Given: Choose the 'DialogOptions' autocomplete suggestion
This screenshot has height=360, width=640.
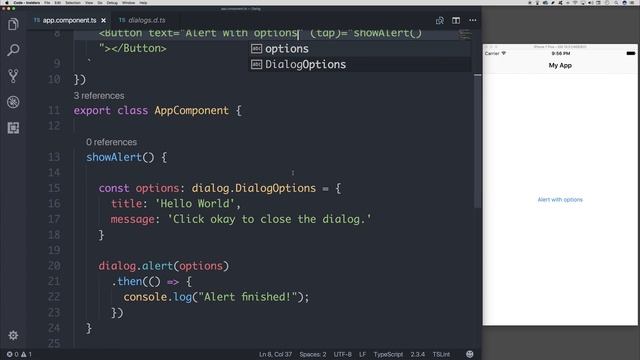Looking at the screenshot, I should pos(360,64).
